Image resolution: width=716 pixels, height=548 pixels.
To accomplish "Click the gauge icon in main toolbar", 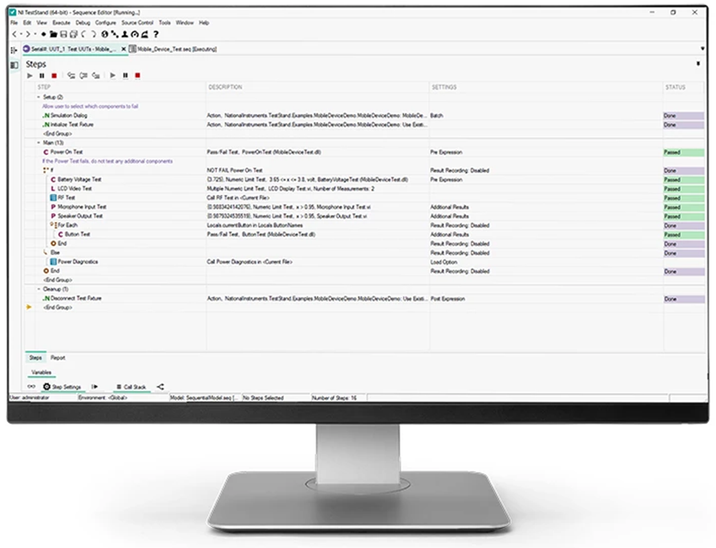I will (134, 34).
